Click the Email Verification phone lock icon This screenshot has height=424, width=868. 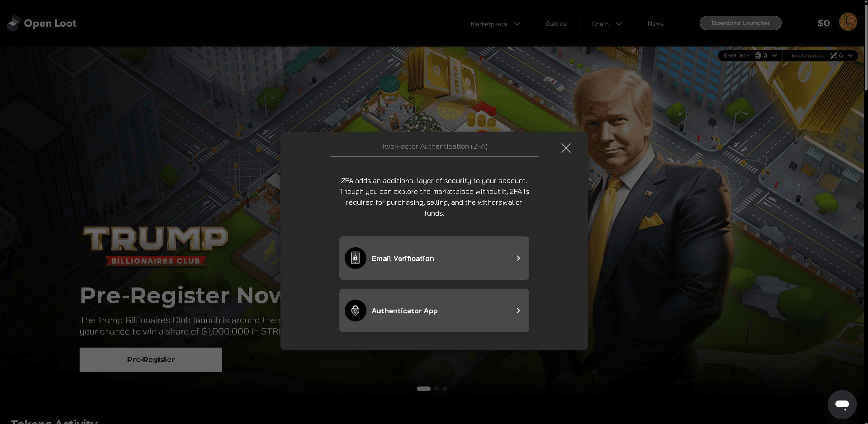(x=356, y=258)
